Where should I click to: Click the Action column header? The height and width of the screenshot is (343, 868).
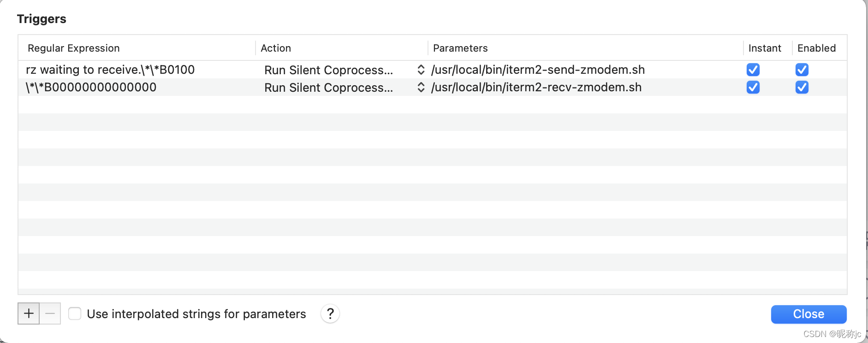click(x=275, y=48)
